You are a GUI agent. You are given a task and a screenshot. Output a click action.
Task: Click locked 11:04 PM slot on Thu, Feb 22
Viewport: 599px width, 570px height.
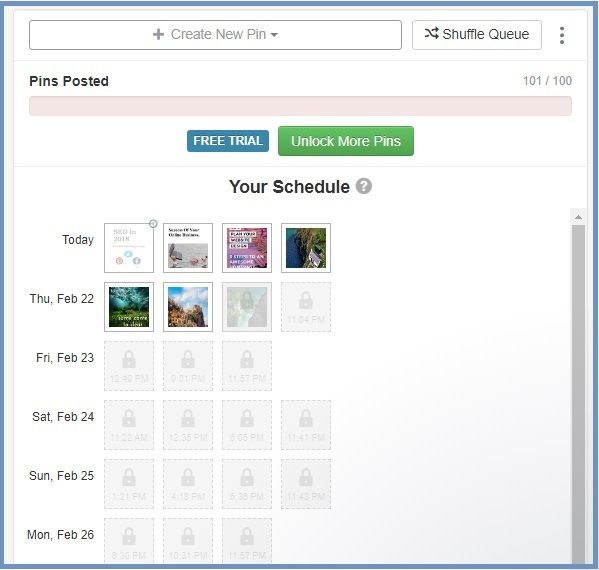(306, 307)
